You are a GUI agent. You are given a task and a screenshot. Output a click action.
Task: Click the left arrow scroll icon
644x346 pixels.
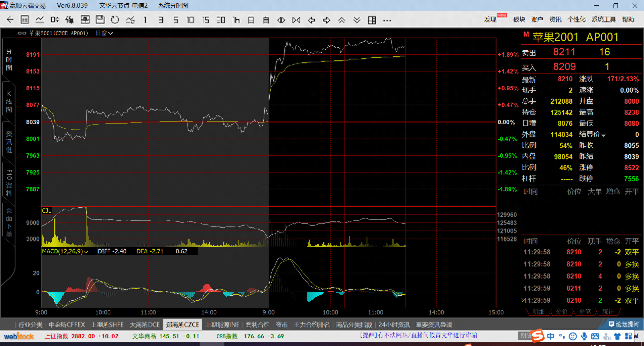(x=312, y=20)
